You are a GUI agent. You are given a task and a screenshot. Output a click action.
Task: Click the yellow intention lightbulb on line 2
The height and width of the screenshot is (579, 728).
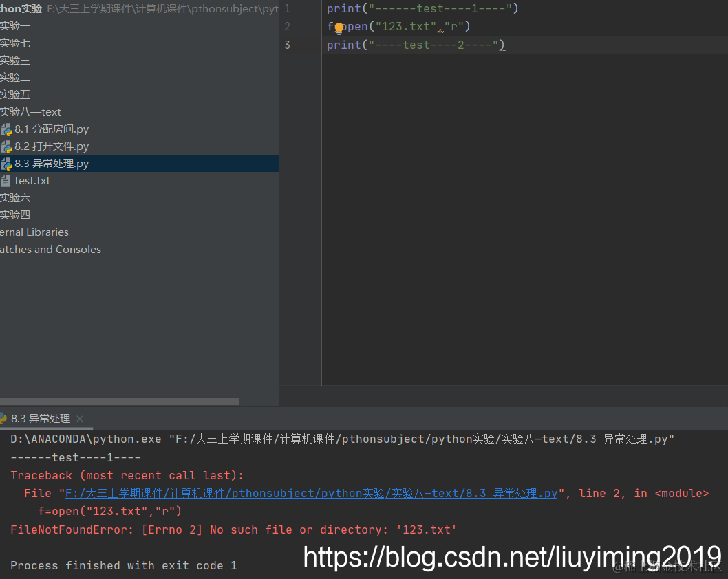339,28
